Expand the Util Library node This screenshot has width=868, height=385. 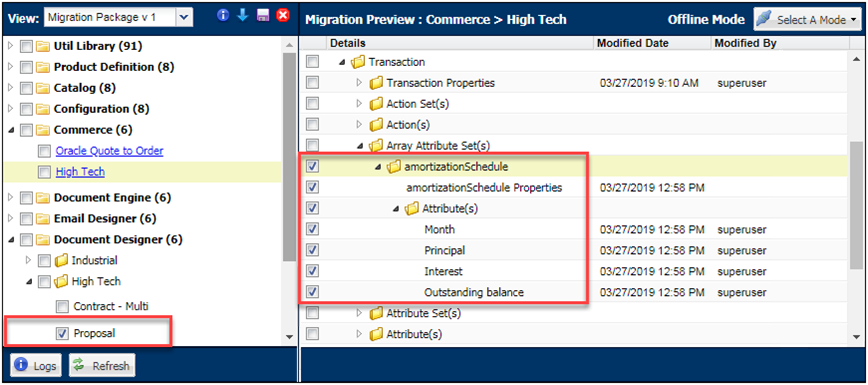tap(11, 47)
